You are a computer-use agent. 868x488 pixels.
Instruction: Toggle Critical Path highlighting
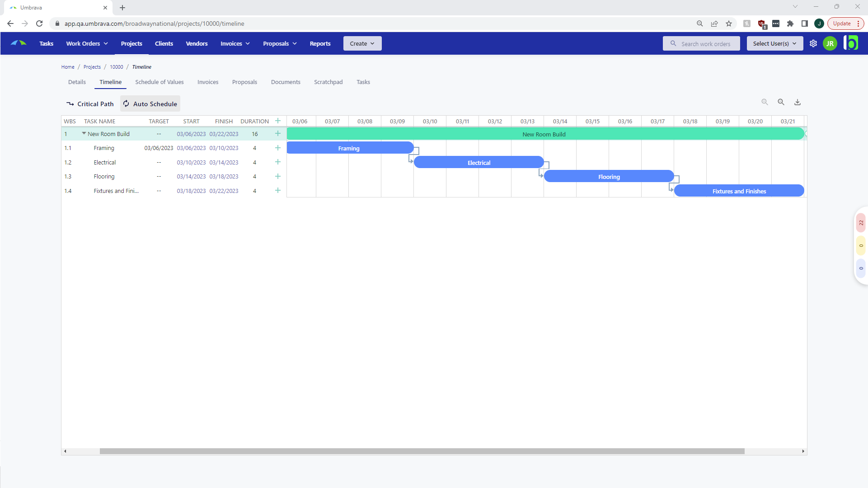(89, 103)
